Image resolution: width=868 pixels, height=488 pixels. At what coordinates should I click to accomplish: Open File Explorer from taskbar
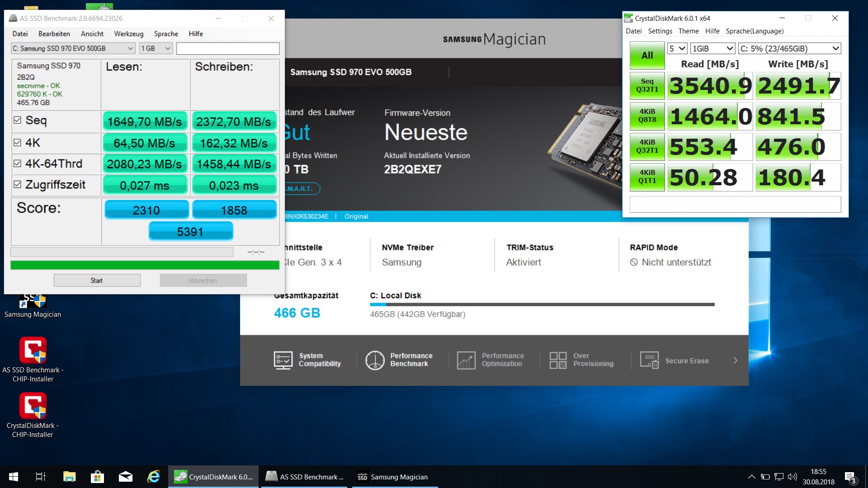click(x=69, y=477)
